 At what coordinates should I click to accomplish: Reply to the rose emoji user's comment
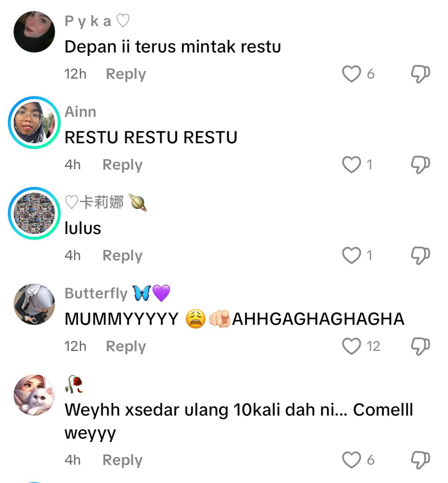pyautogui.click(x=122, y=460)
